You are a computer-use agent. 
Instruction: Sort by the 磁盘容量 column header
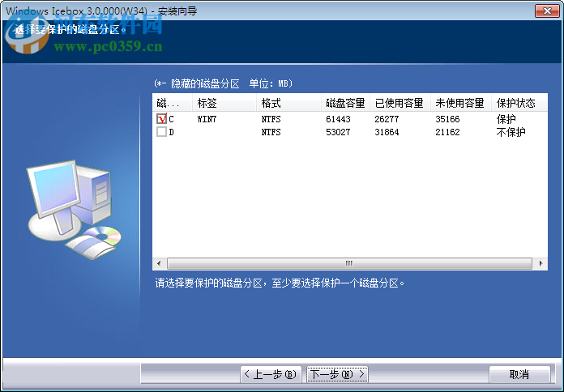[345, 103]
